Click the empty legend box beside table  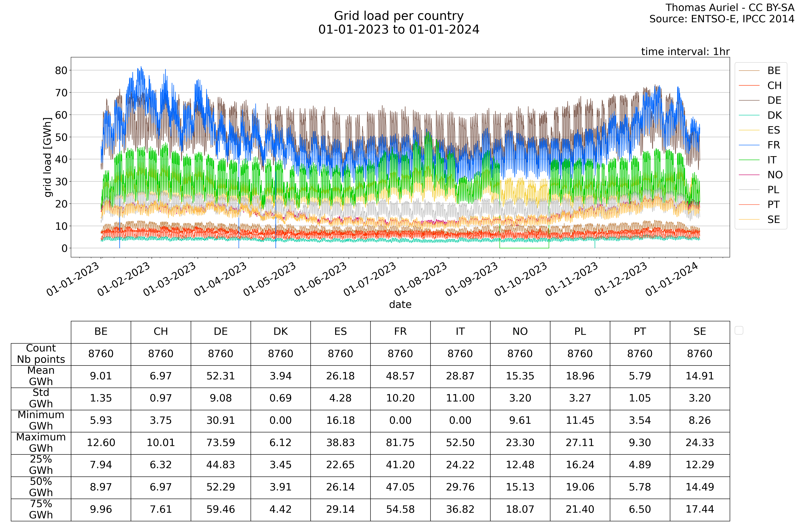[739, 330]
